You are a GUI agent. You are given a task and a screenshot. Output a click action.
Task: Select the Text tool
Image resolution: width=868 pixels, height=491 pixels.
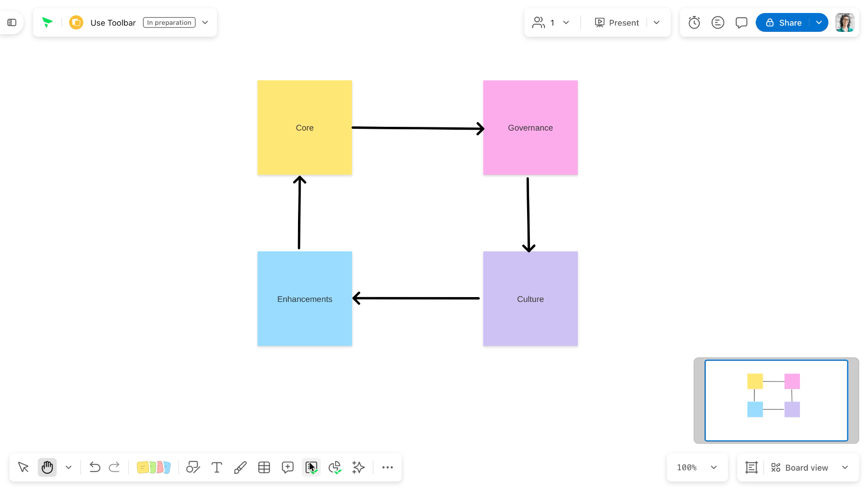click(x=217, y=467)
